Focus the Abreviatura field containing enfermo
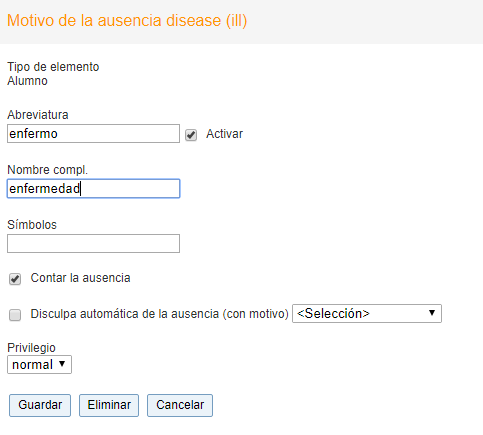The image size is (483, 435). tap(93, 134)
